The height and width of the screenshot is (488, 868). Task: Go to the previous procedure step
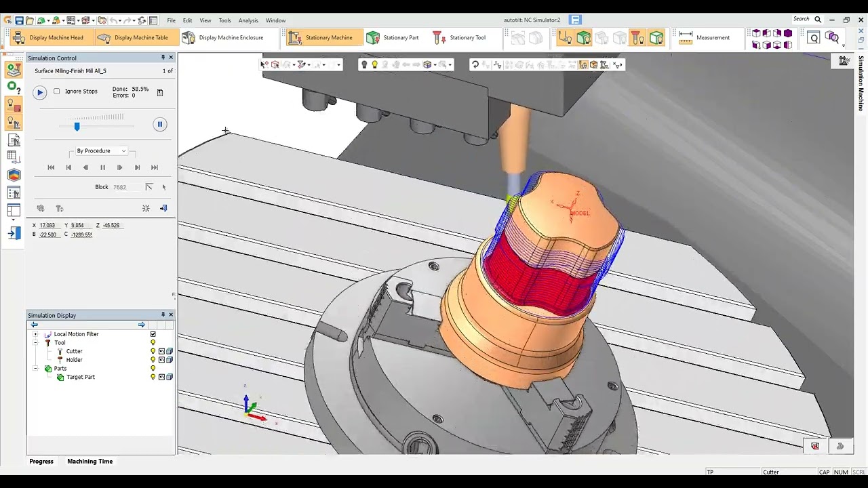[68, 167]
